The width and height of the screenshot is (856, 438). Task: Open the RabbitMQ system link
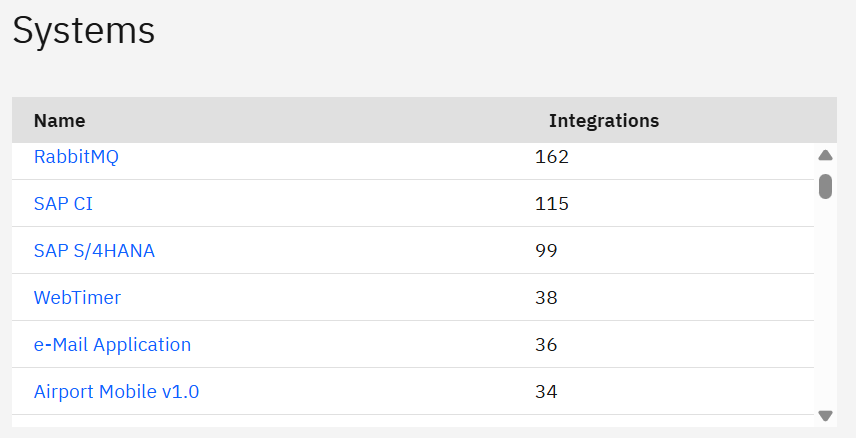76,157
